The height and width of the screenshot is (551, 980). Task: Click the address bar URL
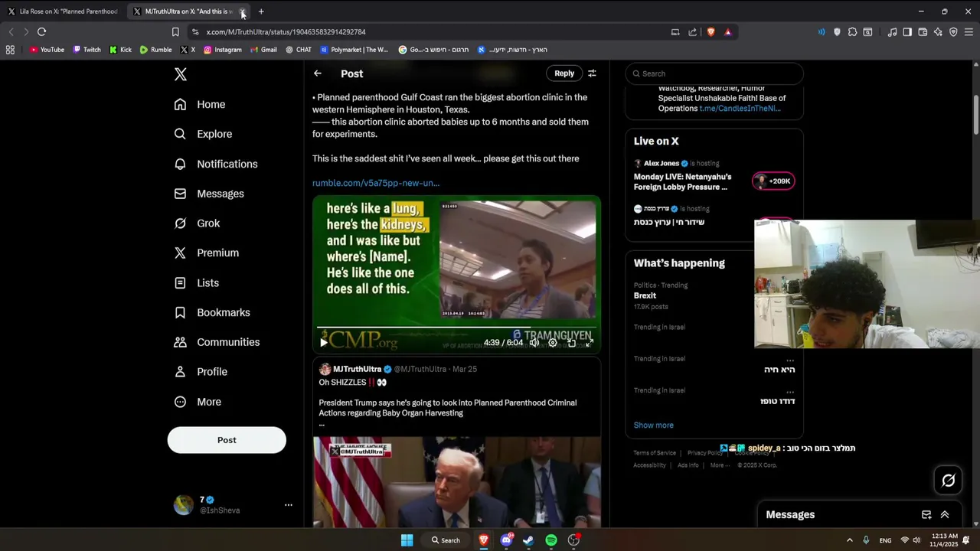tap(286, 32)
